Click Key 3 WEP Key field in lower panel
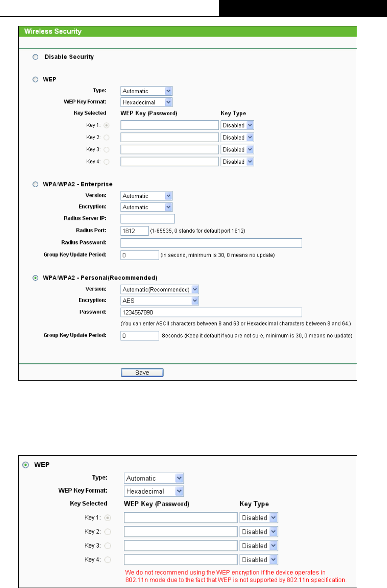Image resolution: width=387 pixels, height=588 pixels. pyautogui.click(x=181, y=545)
